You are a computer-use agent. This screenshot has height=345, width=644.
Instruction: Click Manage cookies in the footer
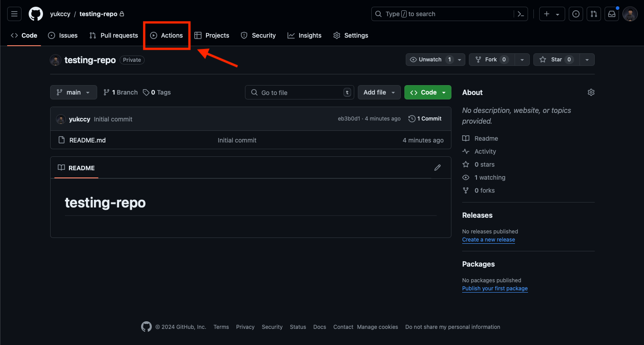pos(378,327)
